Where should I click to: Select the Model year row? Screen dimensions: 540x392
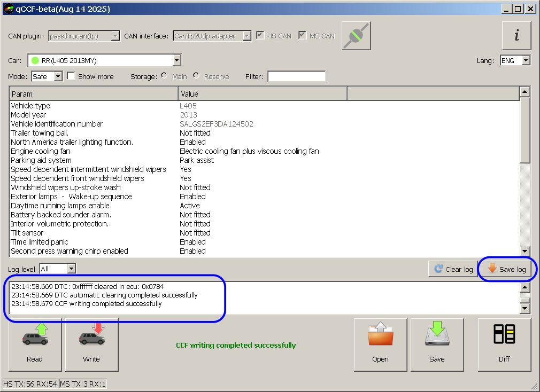coord(265,115)
